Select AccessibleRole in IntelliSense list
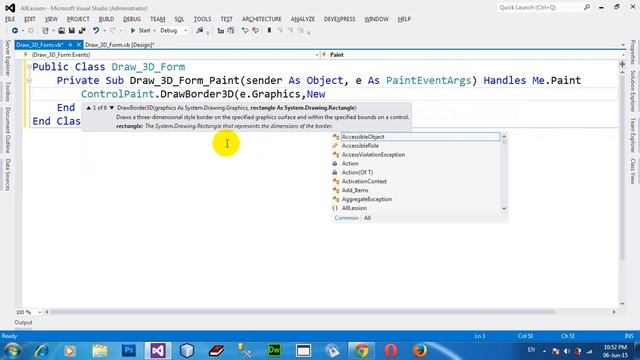Image resolution: width=640 pixels, height=360 pixels. [416, 146]
